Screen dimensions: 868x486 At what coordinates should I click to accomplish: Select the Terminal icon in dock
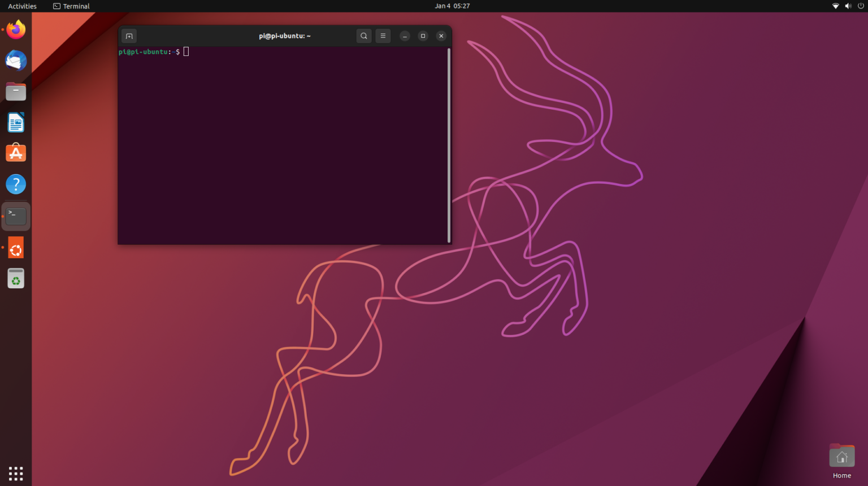(x=16, y=216)
